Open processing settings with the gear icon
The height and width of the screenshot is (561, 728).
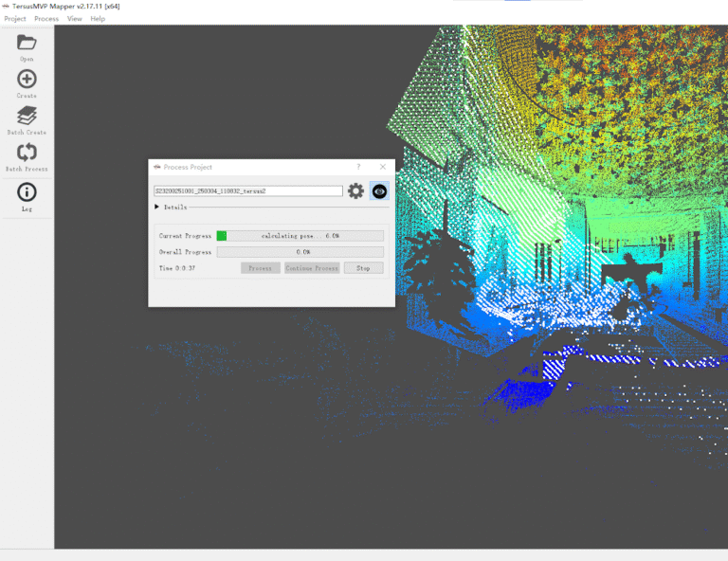tap(355, 191)
